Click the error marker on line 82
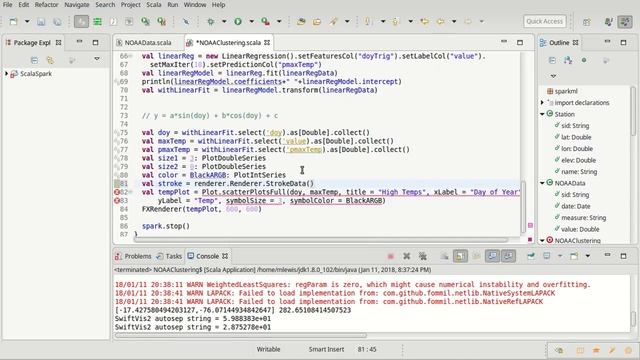 pos(117,192)
